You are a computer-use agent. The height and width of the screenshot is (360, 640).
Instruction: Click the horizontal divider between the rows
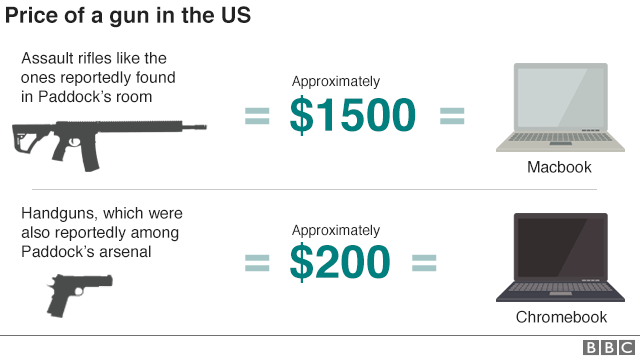pos(314,189)
